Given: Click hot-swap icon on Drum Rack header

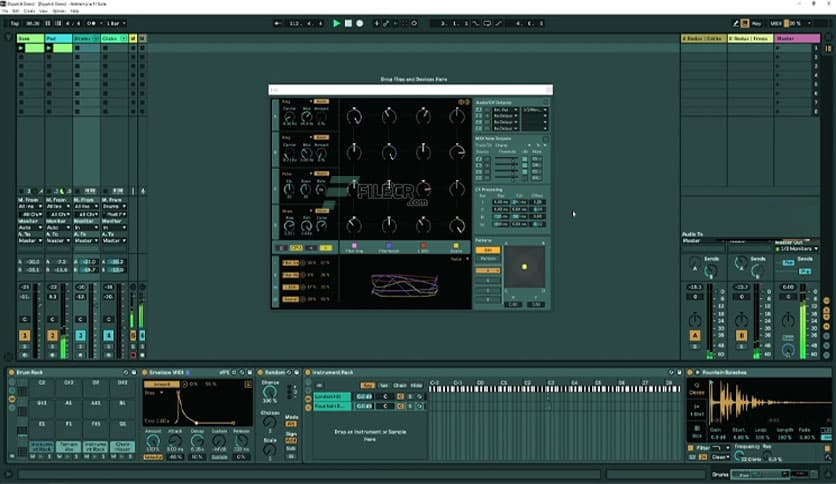Looking at the screenshot, I should 126,372.
